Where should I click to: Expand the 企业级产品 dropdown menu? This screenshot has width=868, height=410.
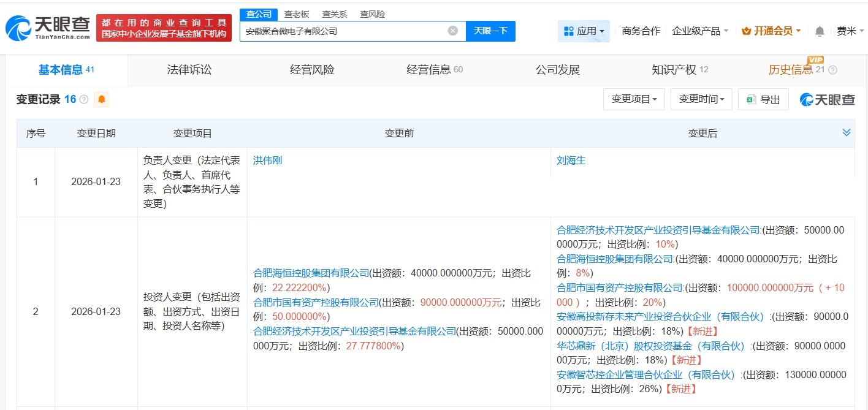click(x=699, y=30)
